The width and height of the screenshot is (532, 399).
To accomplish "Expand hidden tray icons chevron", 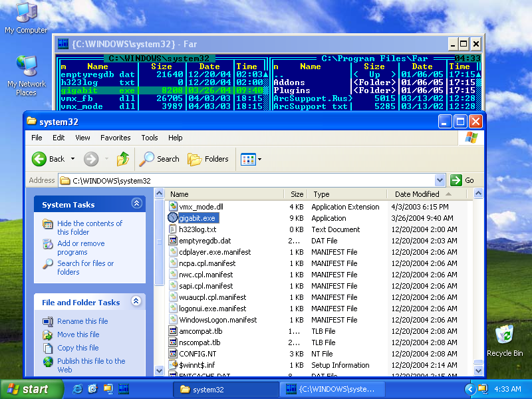I will coord(470,389).
